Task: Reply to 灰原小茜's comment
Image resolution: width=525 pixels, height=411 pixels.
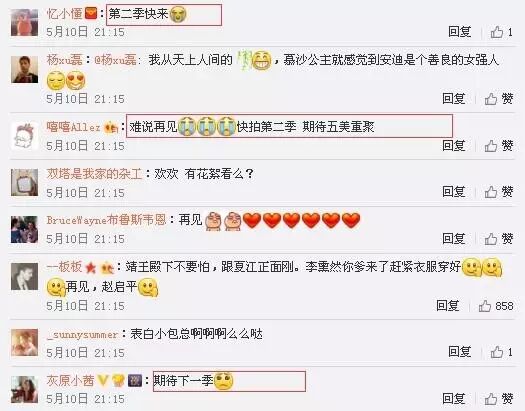Action: click(x=454, y=399)
